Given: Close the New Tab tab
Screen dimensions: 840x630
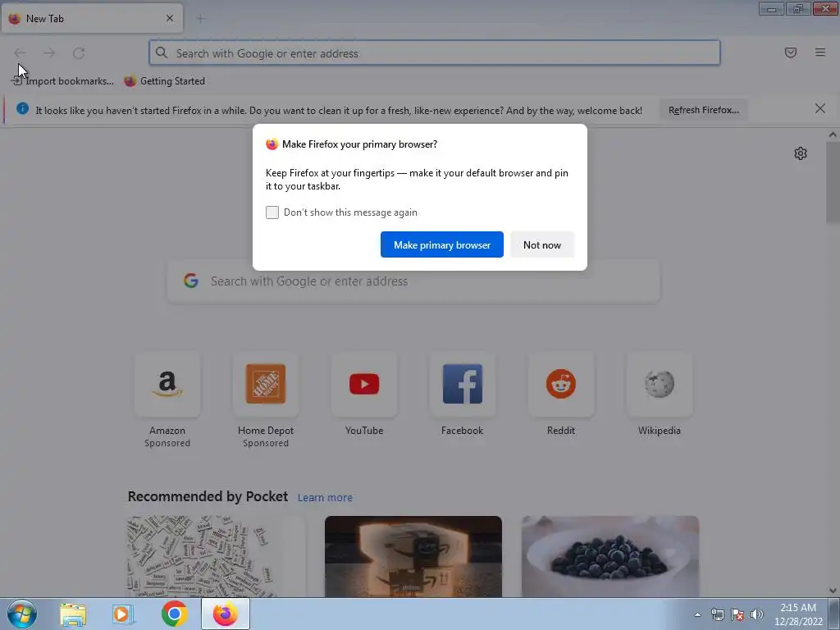Looking at the screenshot, I should pos(169,18).
